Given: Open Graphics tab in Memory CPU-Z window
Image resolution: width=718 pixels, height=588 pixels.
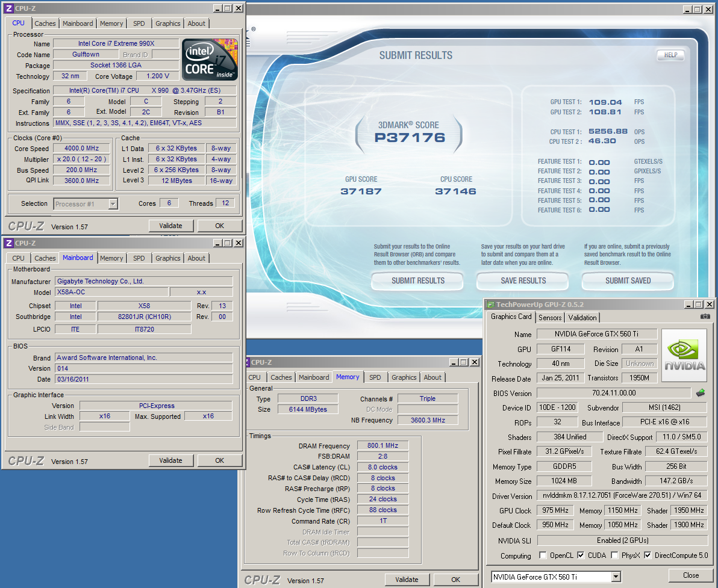Looking at the screenshot, I should pyautogui.click(x=404, y=377).
